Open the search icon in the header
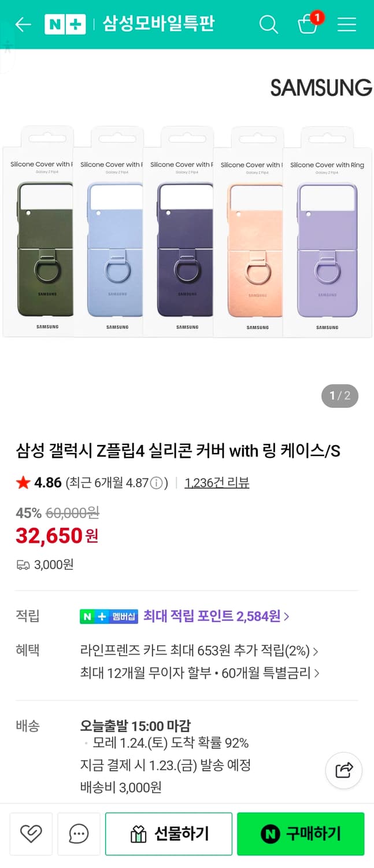This screenshot has width=374, height=868. tap(268, 25)
